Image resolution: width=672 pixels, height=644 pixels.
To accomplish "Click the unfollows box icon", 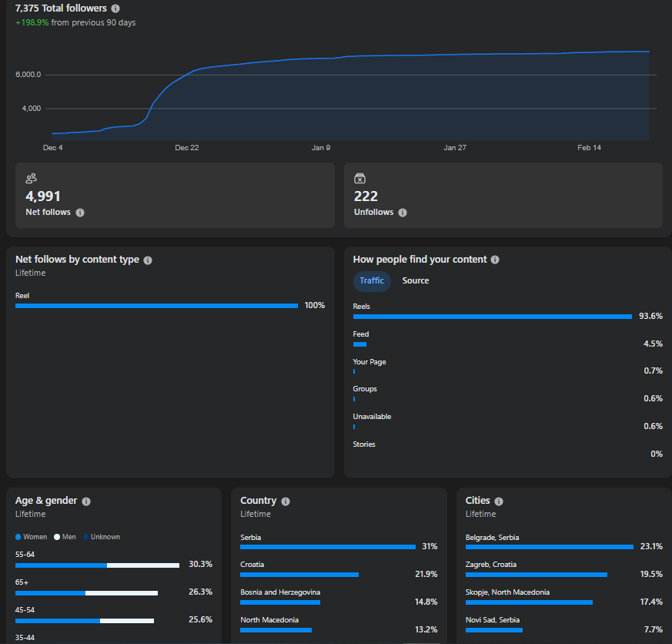I will (x=359, y=178).
